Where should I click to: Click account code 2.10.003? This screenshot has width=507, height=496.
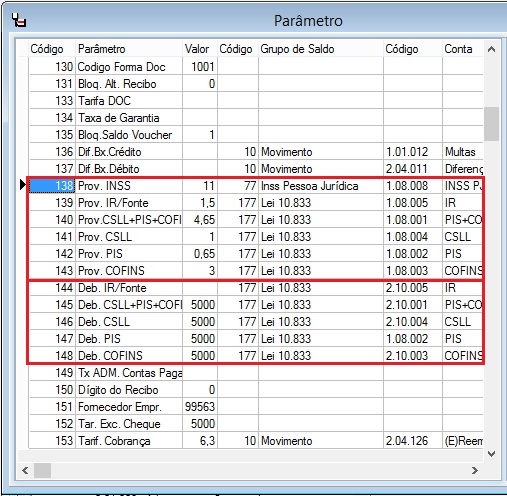tap(413, 356)
